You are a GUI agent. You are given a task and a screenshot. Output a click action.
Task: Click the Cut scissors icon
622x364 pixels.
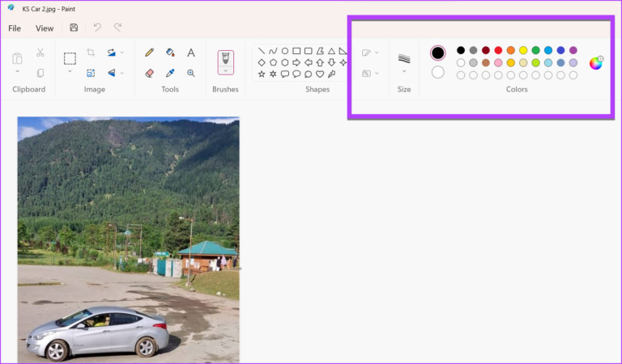tap(40, 53)
